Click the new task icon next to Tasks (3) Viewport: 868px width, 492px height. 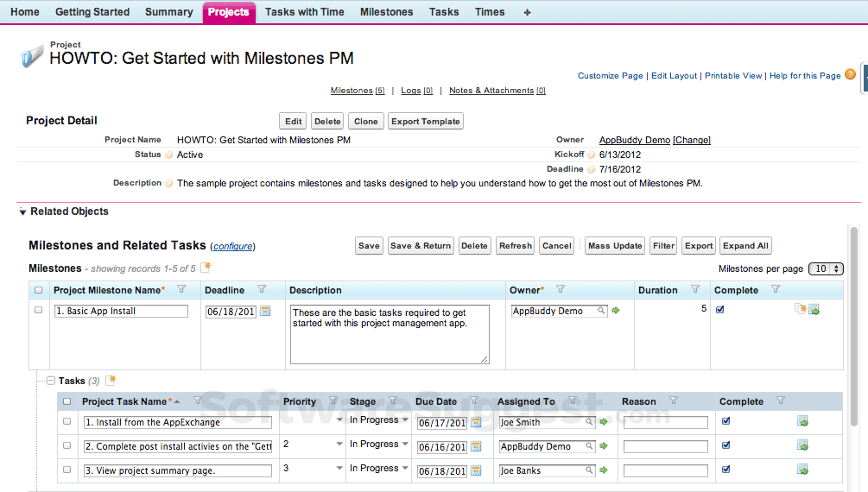(x=111, y=381)
